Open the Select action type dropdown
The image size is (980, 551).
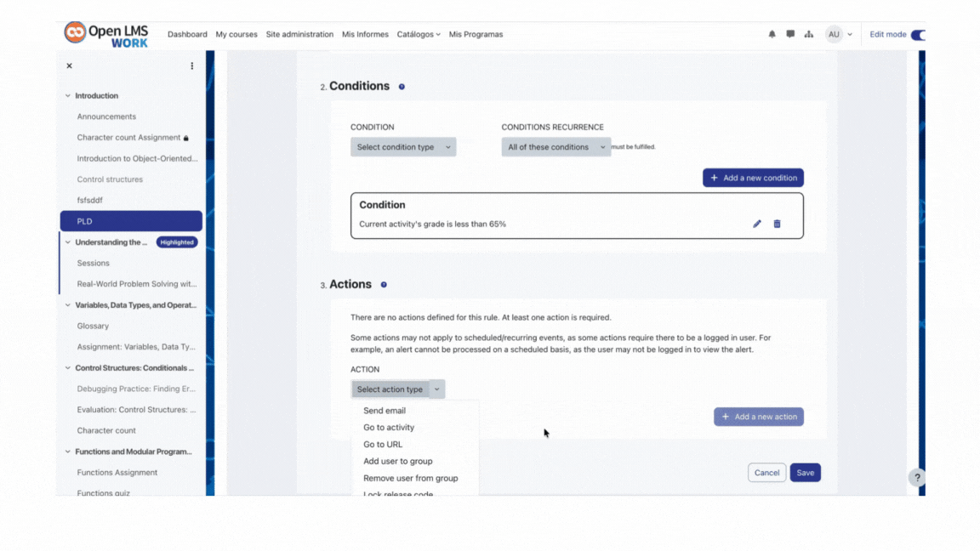click(397, 389)
